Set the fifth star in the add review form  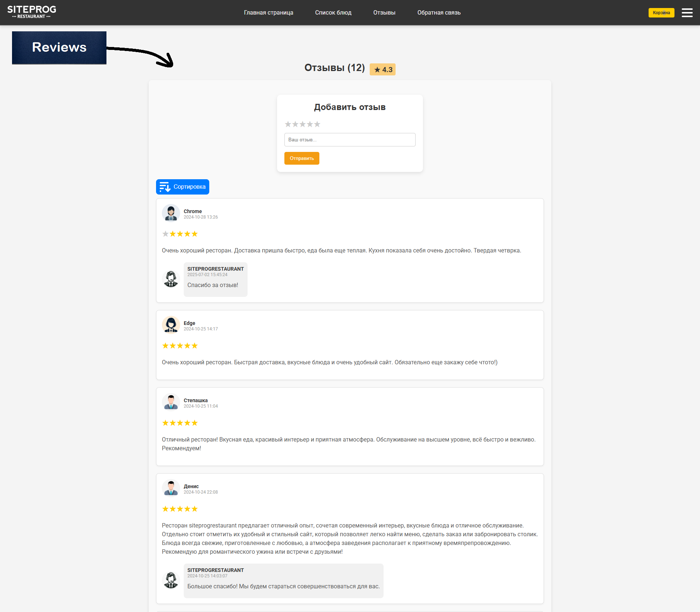point(317,124)
